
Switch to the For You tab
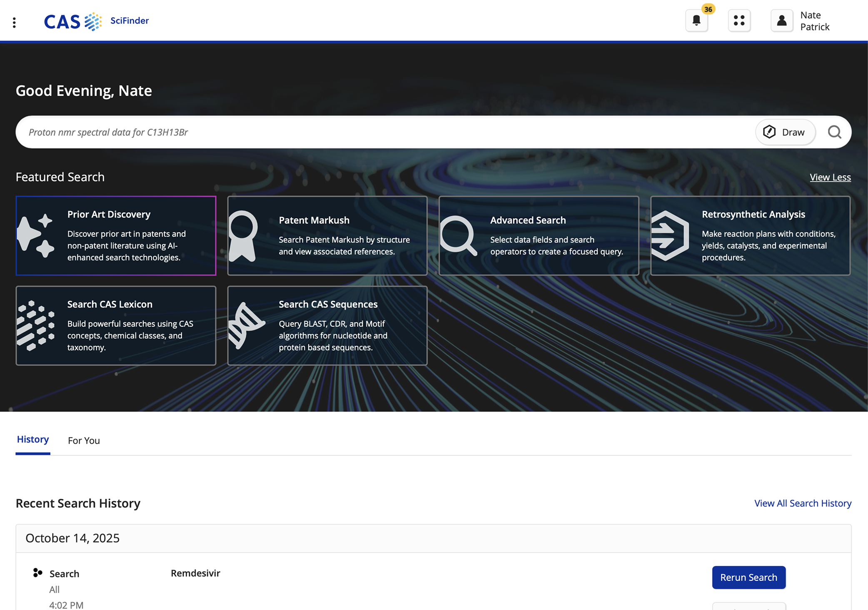tap(84, 440)
